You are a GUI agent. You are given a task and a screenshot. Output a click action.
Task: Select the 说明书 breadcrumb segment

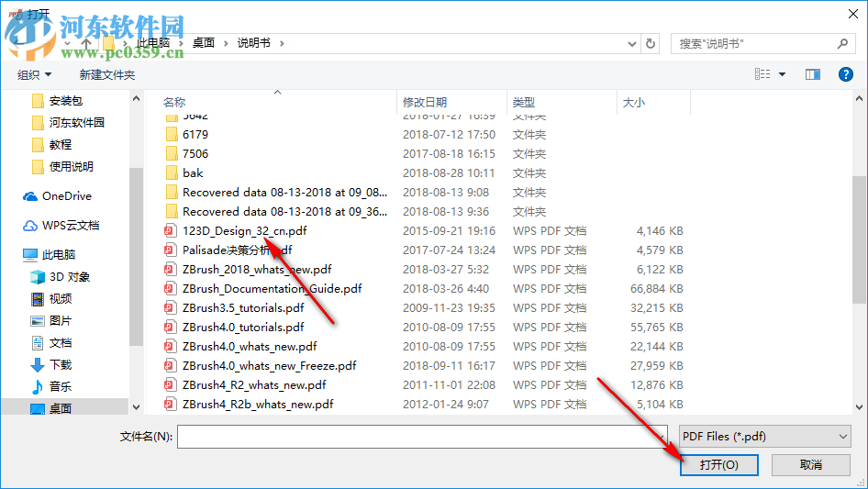coord(254,42)
